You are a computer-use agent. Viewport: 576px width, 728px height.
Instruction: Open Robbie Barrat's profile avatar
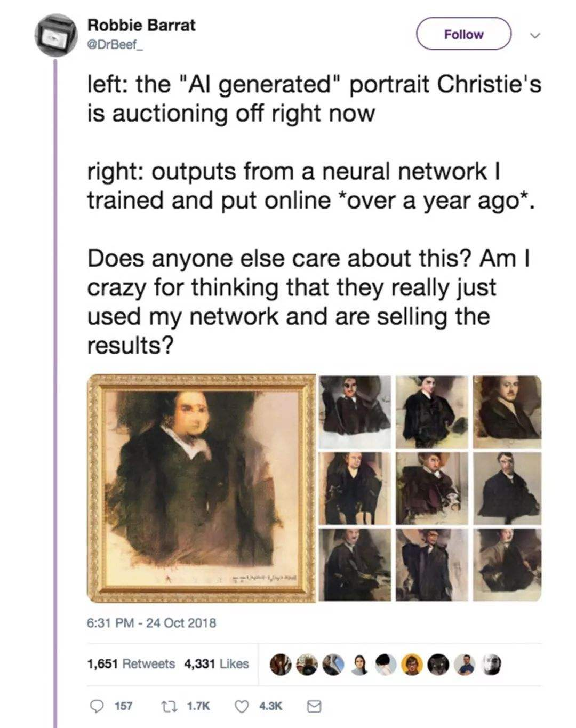[56, 36]
